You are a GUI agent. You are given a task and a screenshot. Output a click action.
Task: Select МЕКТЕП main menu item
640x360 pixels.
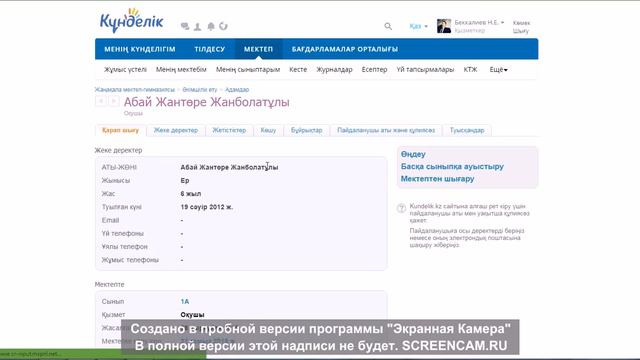pyautogui.click(x=258, y=49)
